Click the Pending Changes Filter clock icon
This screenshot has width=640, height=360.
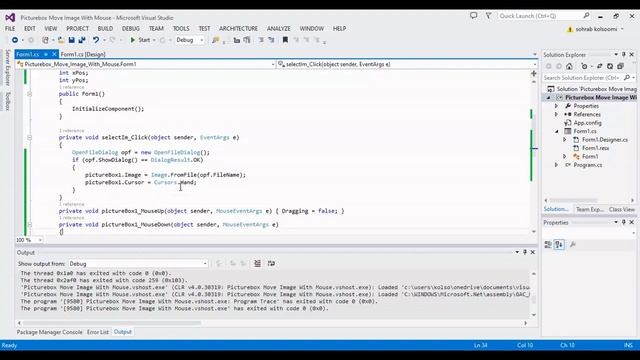(x=584, y=66)
